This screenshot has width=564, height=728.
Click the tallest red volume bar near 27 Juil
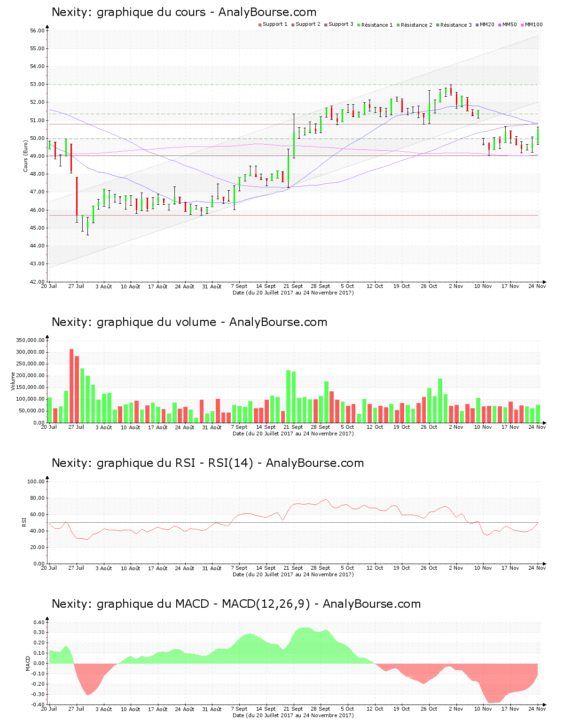click(x=71, y=386)
